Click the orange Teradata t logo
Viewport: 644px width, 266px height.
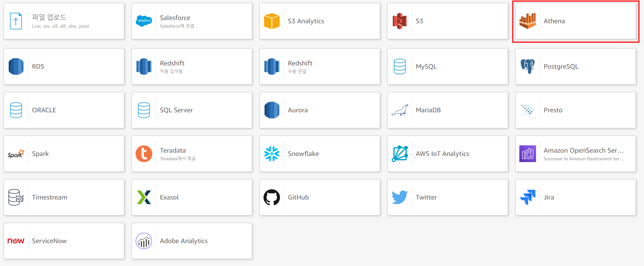pyautogui.click(x=144, y=154)
